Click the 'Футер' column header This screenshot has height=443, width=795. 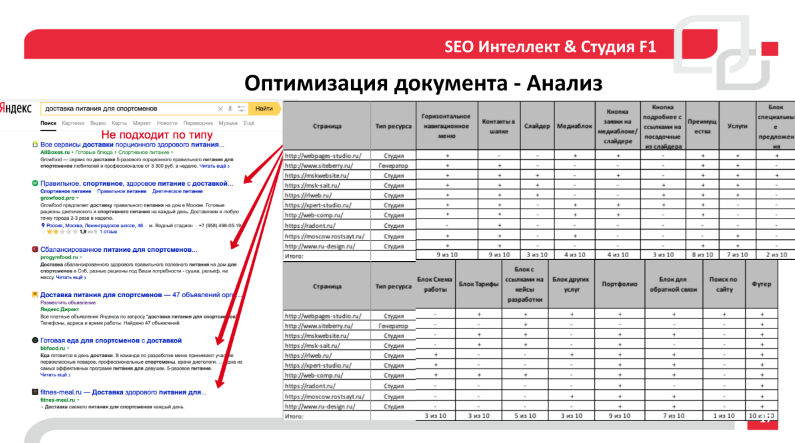(x=762, y=284)
